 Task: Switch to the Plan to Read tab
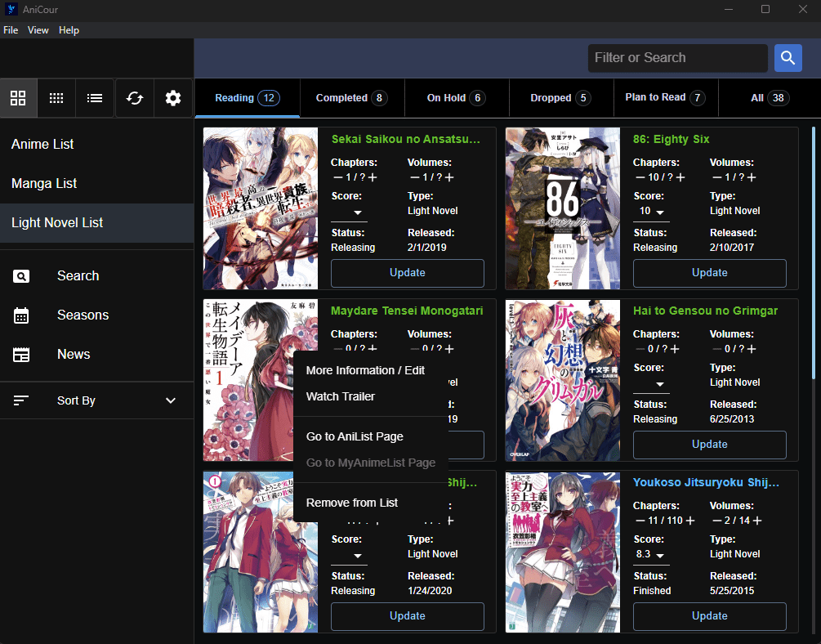tap(666, 98)
